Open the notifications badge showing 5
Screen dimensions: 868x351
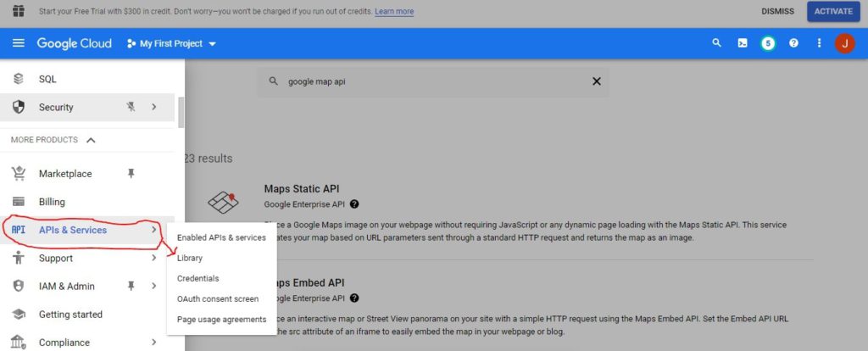pyautogui.click(x=768, y=43)
